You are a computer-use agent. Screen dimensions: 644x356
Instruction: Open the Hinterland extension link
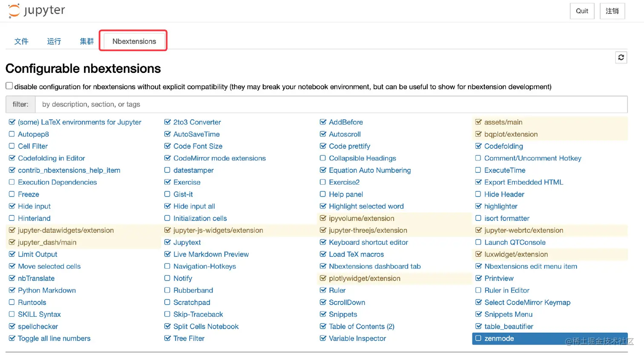(x=34, y=218)
